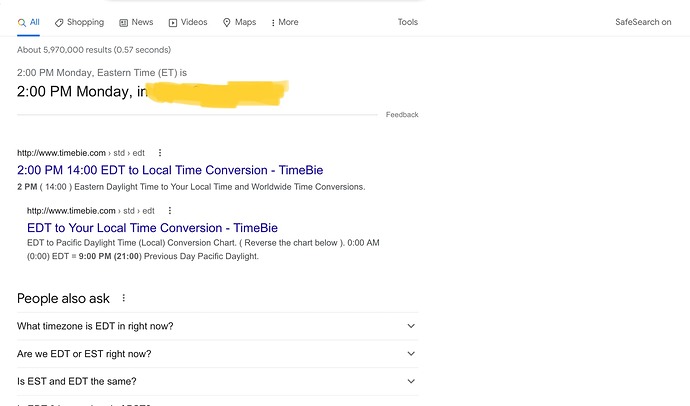Click the Feedback link
The image size is (690, 406).
coord(402,115)
